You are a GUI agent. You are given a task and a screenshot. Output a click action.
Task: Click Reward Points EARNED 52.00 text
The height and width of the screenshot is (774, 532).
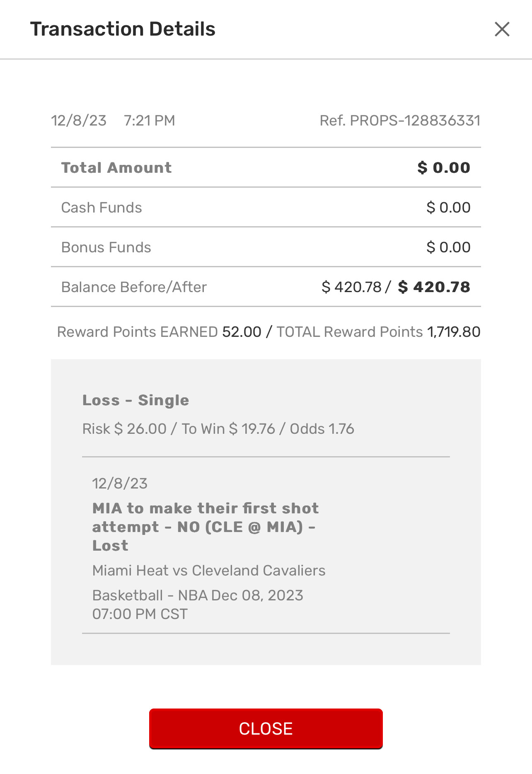pyautogui.click(x=159, y=332)
